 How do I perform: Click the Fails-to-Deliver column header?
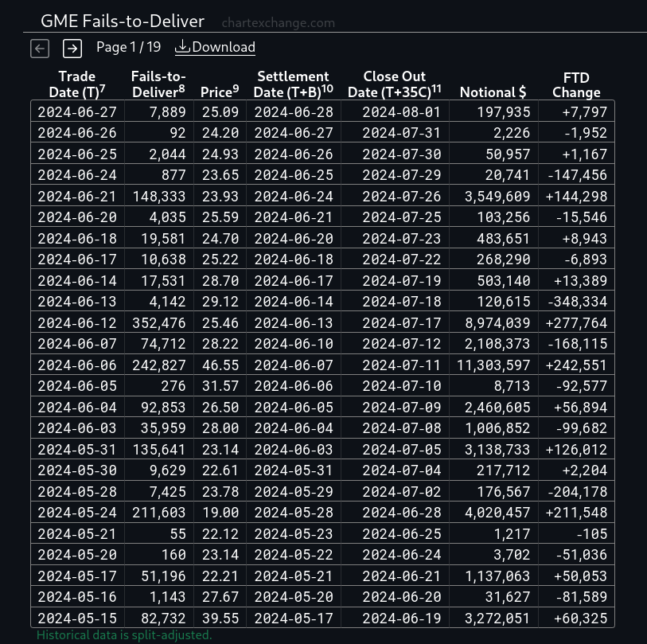point(158,84)
